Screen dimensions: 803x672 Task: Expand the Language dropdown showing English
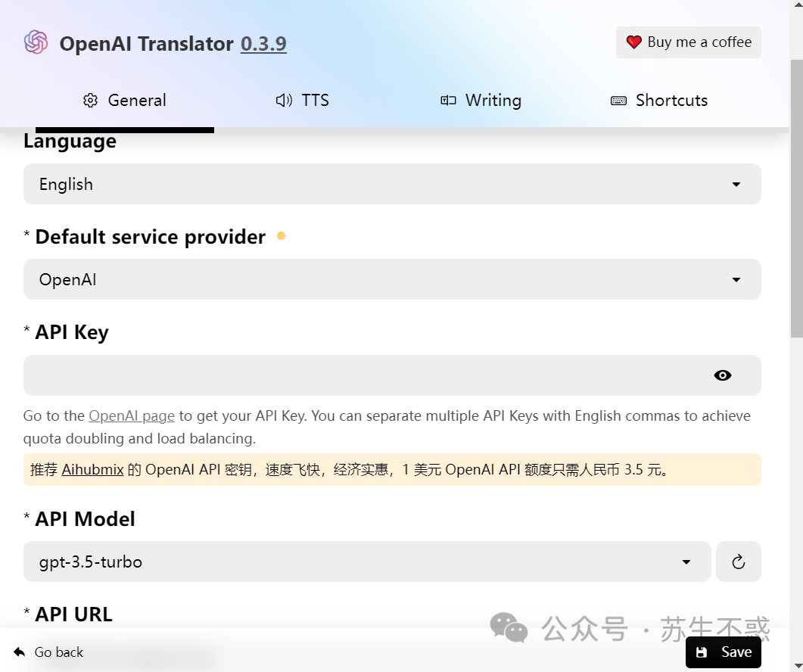click(392, 184)
